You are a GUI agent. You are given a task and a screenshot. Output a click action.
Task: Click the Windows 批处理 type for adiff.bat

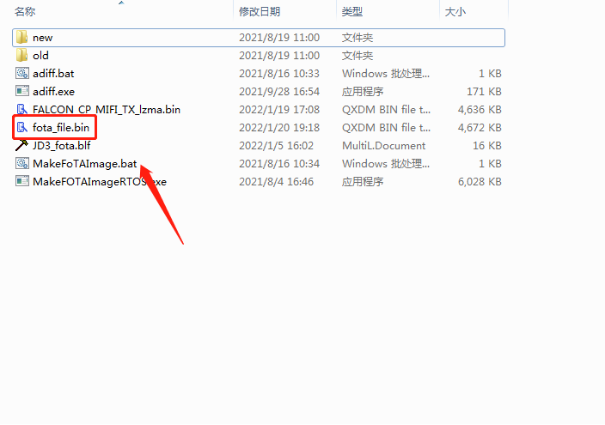(x=386, y=73)
